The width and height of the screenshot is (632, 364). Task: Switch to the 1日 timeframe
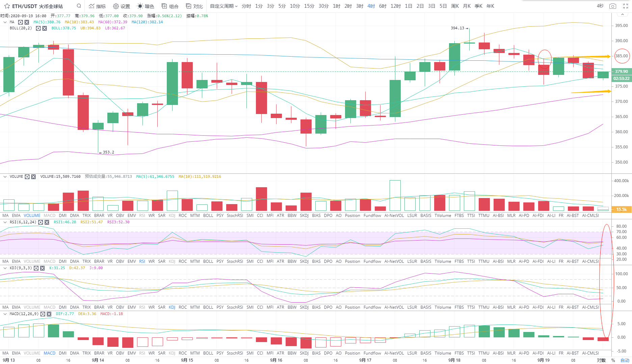[x=409, y=6]
